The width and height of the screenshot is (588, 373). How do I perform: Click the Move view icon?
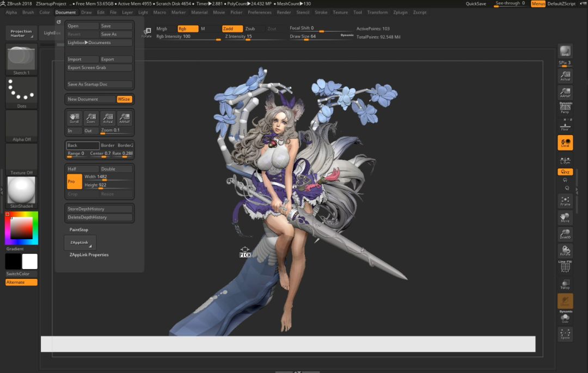coord(565,217)
